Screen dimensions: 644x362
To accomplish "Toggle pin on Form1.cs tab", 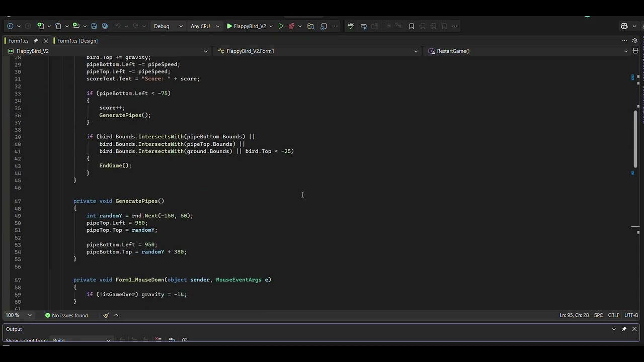I will [x=36, y=41].
